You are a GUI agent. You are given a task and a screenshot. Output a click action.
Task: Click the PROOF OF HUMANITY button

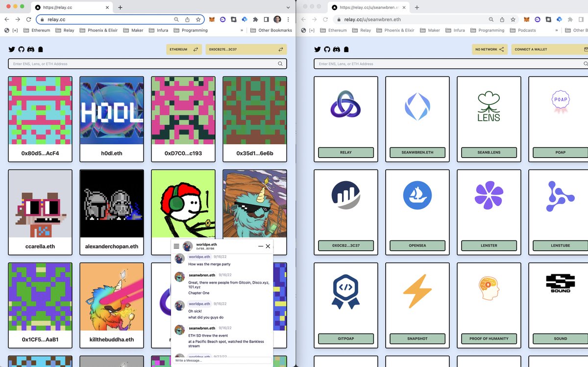tap(489, 339)
